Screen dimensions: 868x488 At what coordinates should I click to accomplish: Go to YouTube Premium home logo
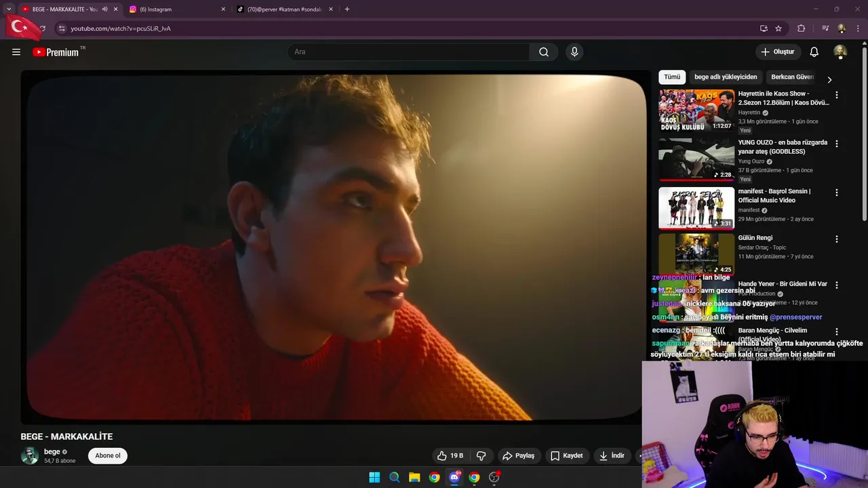[x=56, y=52]
